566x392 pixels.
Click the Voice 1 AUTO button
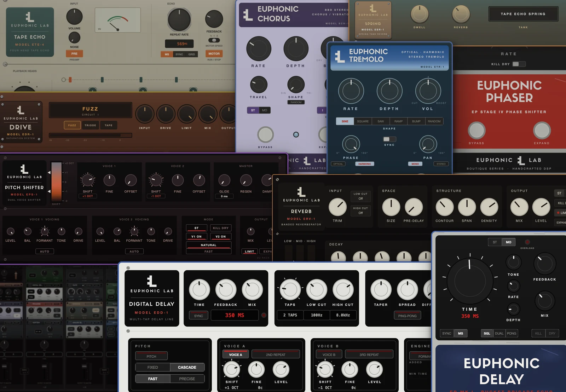click(x=45, y=252)
